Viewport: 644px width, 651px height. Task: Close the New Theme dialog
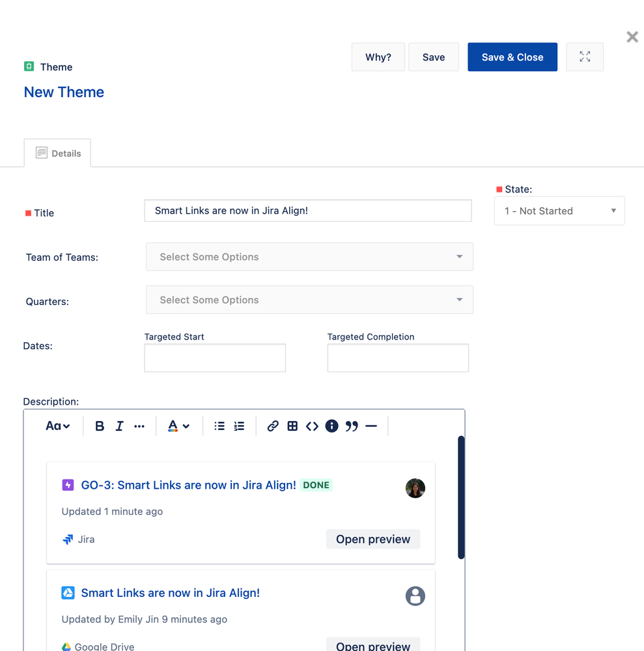632,37
